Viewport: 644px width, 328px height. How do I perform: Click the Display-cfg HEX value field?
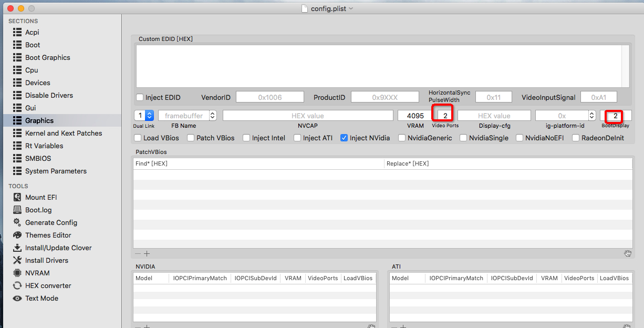coord(494,116)
